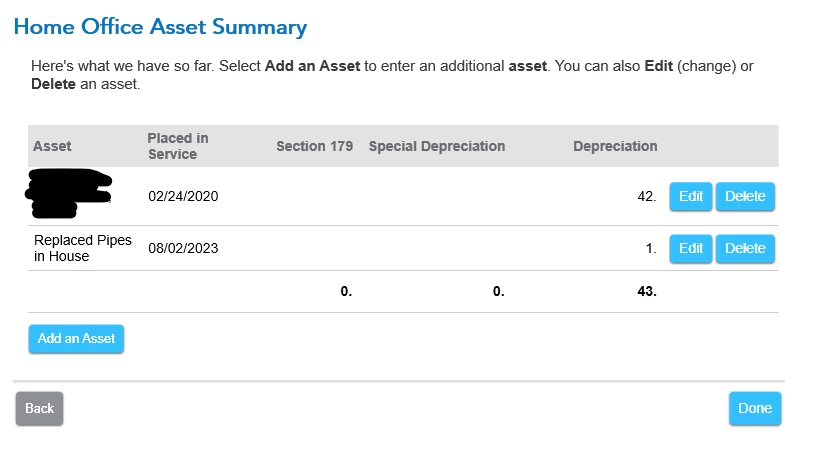Screen dimensions: 825x470
Task: Click the Section 179 column header
Action: pos(315,146)
